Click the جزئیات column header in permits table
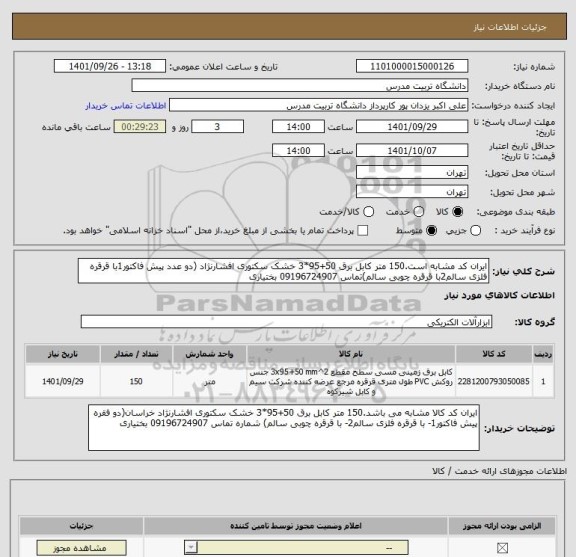This screenshot has height=557, width=576. tap(82, 526)
